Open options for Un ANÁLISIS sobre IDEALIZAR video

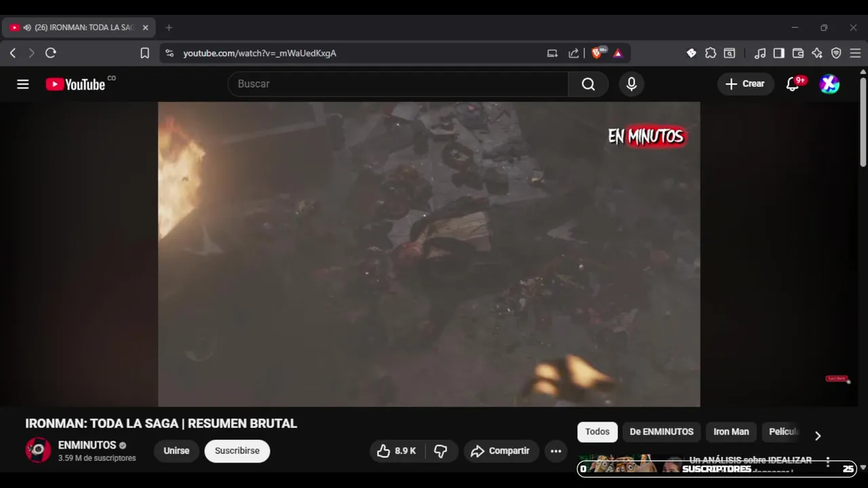[828, 462]
